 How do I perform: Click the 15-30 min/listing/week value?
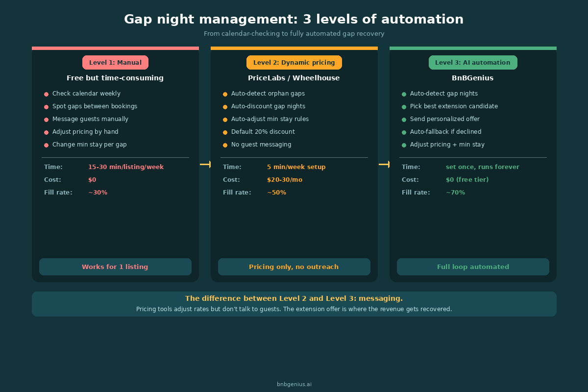126,167
